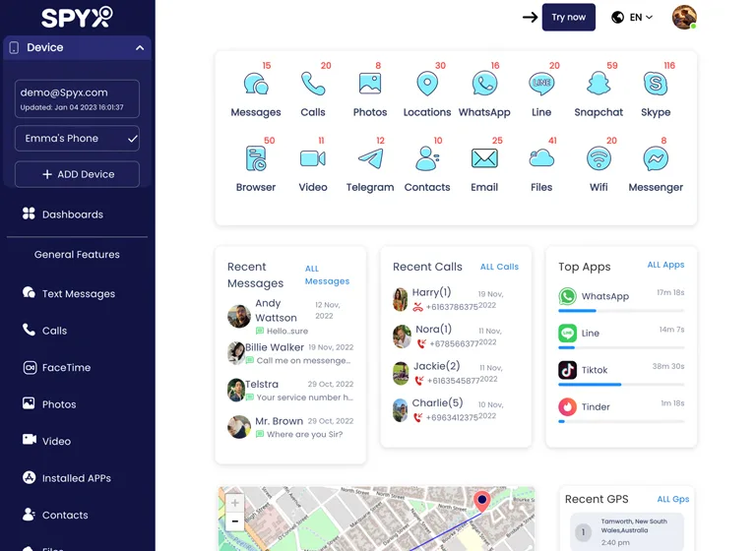Open Text Messages in sidebar
Screen dimensions: 756x551
coord(69,293)
